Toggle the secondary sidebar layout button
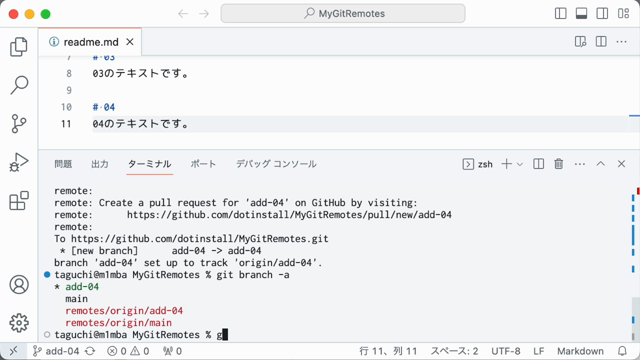The height and width of the screenshot is (360, 640). 602,13
